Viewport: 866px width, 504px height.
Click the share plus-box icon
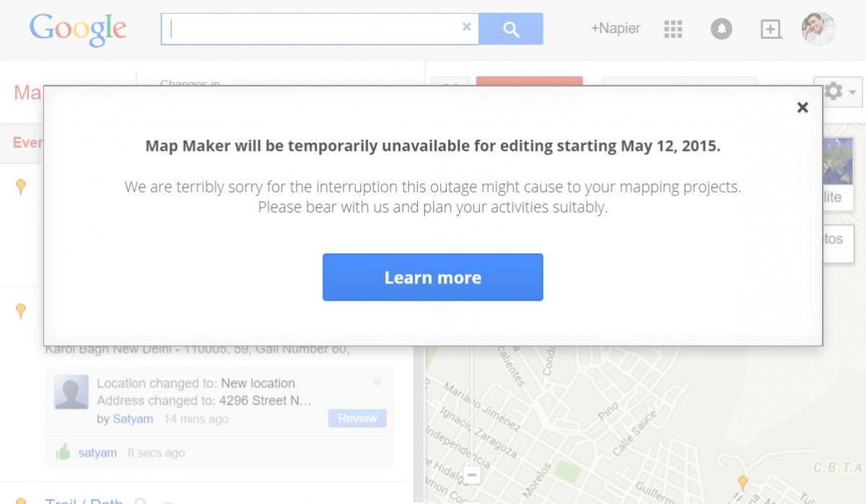pos(771,29)
